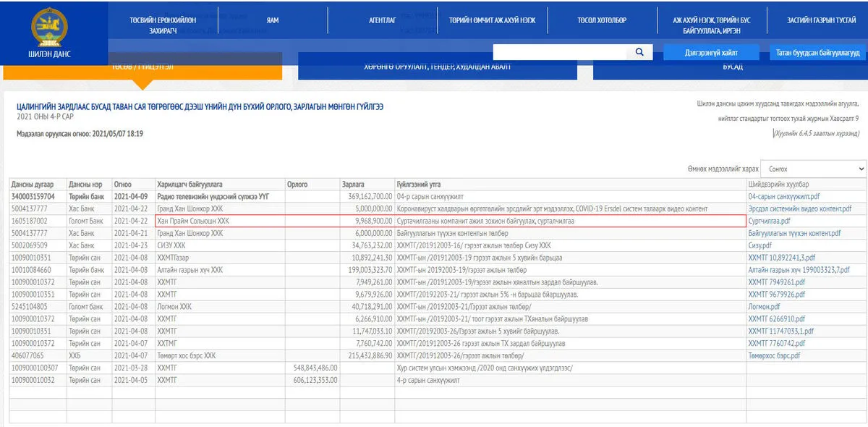Click the Харилцагч байгууллага column header
Screen dimensions: 868x427
tap(220, 185)
